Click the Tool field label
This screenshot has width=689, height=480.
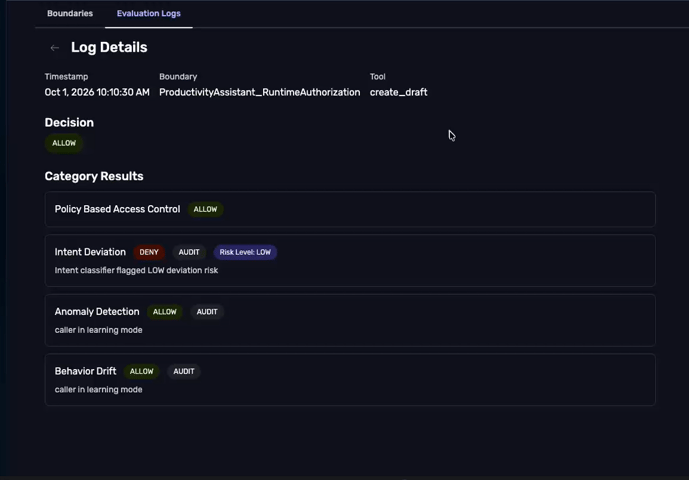377,76
